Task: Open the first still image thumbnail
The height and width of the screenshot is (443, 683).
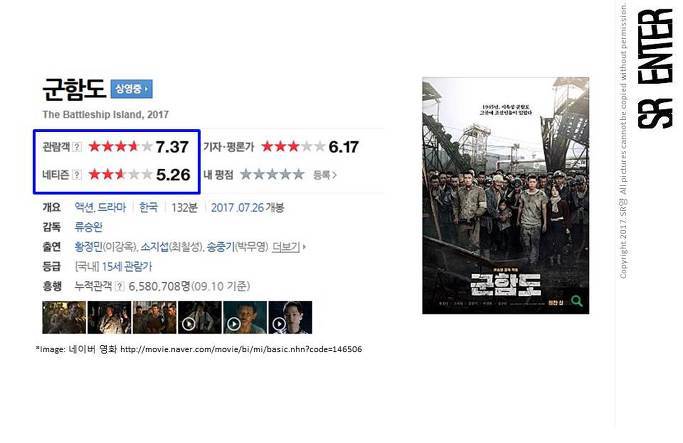Action: pos(64,318)
